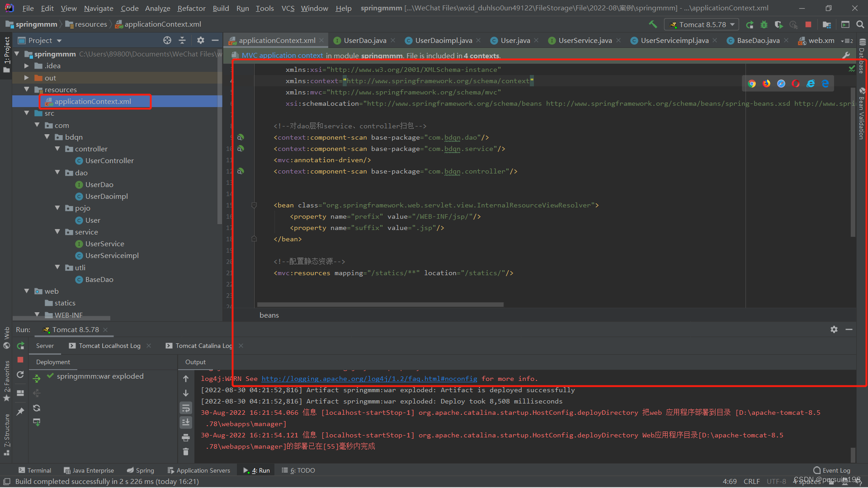Screen dimensions: 868x488
Task: Open the Event Log button
Action: click(x=832, y=470)
